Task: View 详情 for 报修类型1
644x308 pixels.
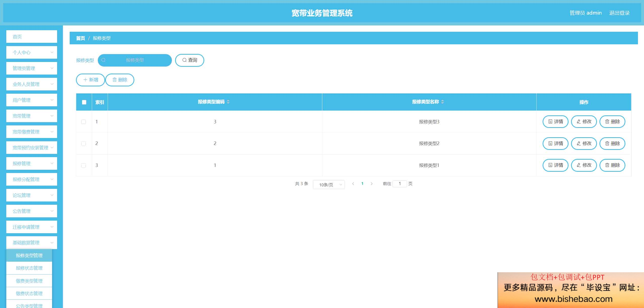Action: point(555,165)
